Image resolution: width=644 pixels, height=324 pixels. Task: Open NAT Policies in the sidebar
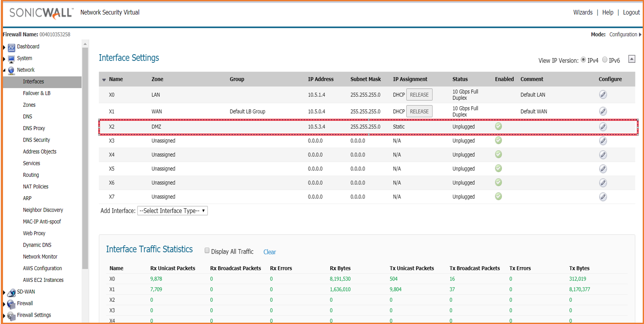[36, 187]
